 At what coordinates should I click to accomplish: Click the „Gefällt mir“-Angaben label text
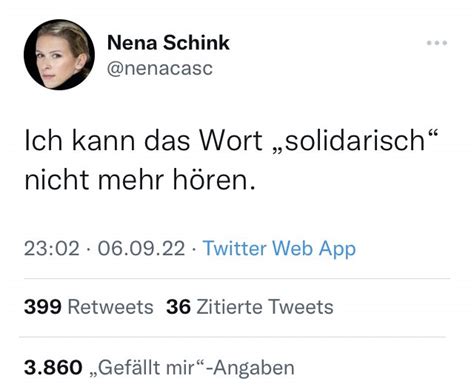tap(192, 368)
